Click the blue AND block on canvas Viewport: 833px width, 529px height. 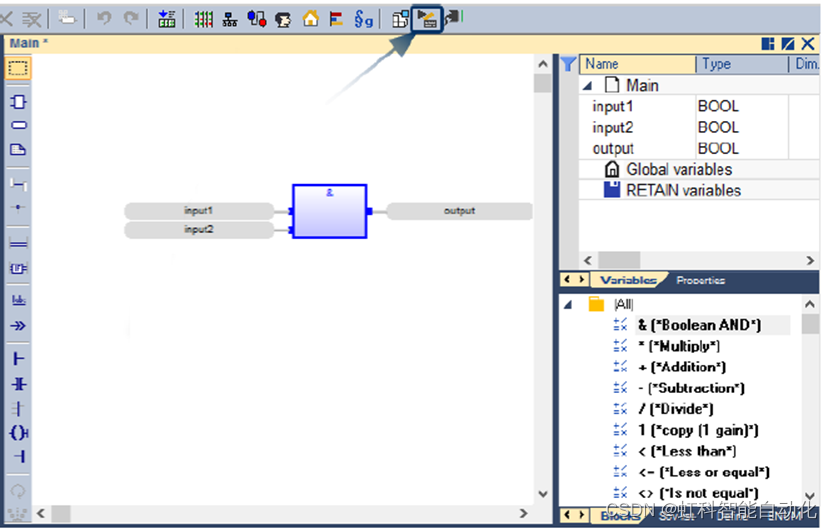point(329,211)
